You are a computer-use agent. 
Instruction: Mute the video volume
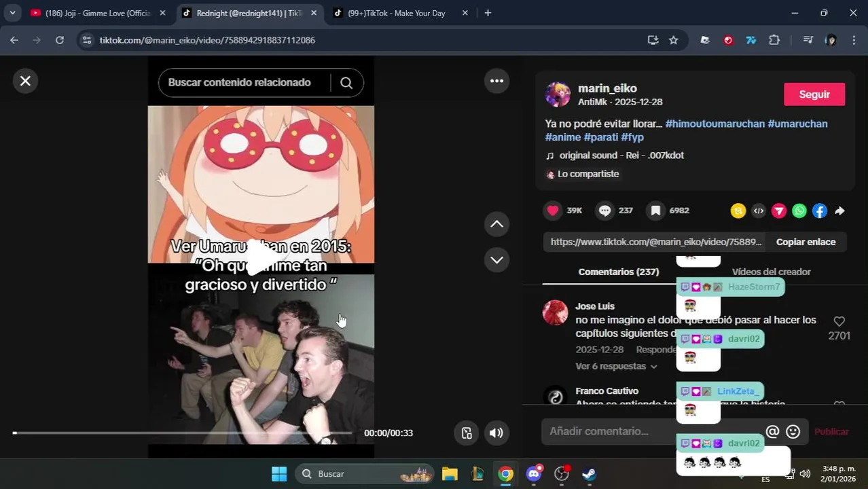pyautogui.click(x=496, y=433)
